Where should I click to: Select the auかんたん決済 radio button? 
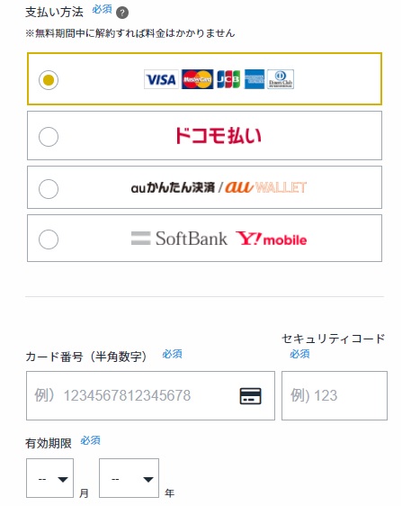[x=49, y=189]
